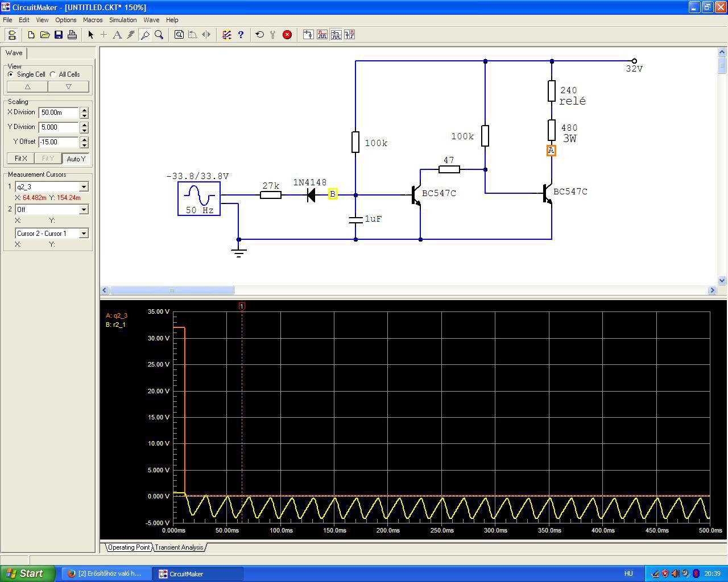The image size is (728, 582).
Task: Open the File menu
Action: coord(7,20)
